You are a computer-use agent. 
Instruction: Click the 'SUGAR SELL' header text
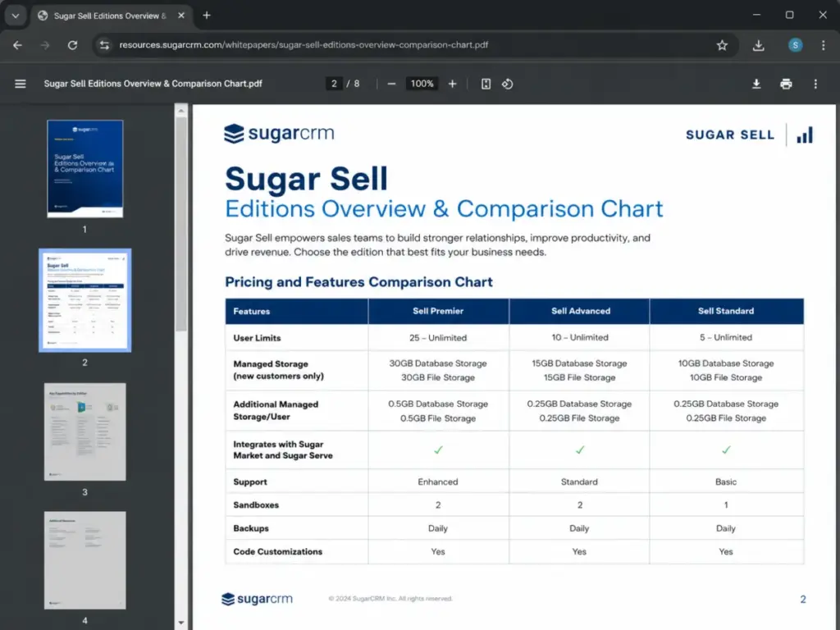730,135
